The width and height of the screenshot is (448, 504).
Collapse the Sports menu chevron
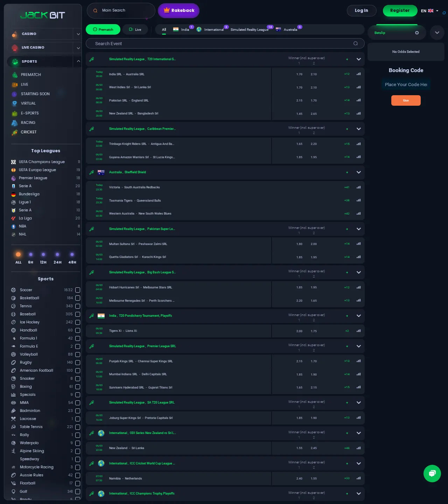(78, 61)
